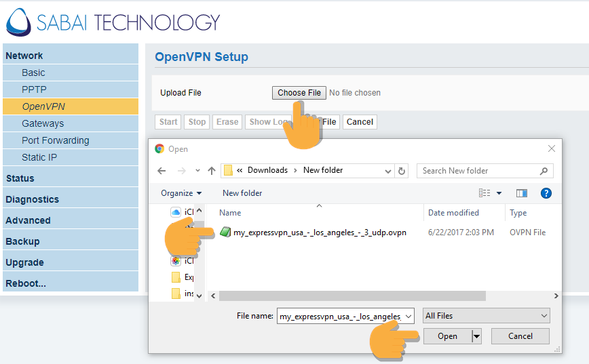Expand the view options dropdown arrow

pos(499,193)
